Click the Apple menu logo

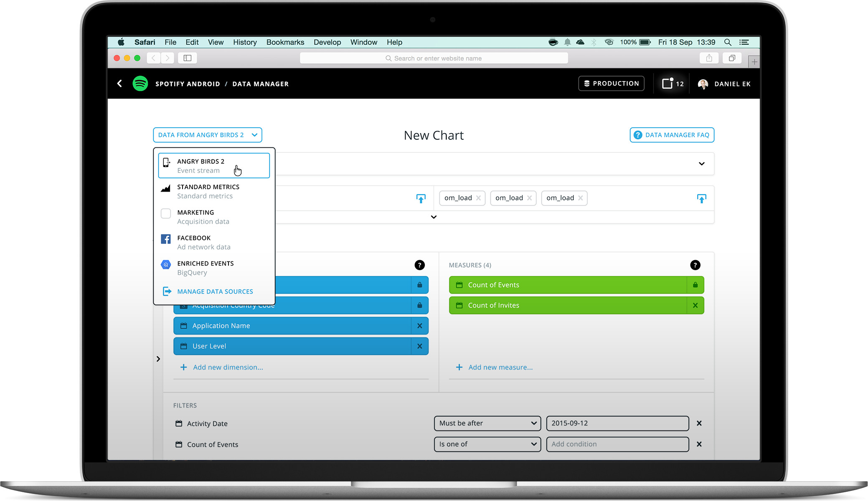click(121, 42)
